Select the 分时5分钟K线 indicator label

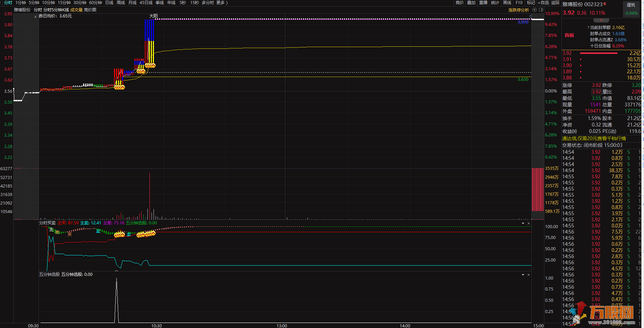56,10
